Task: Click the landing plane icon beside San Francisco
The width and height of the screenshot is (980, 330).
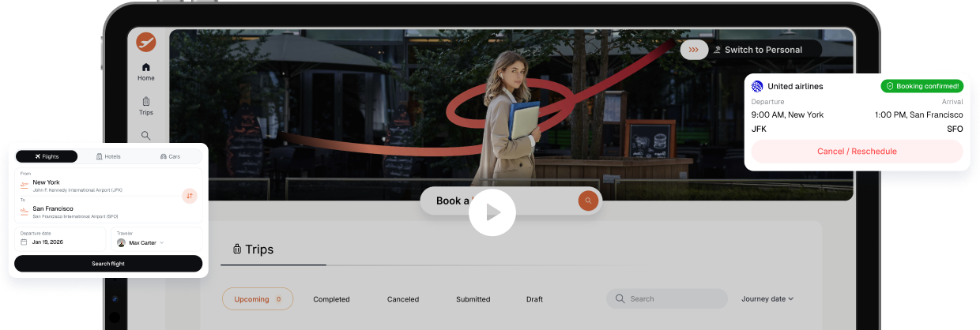Action: pos(24,212)
